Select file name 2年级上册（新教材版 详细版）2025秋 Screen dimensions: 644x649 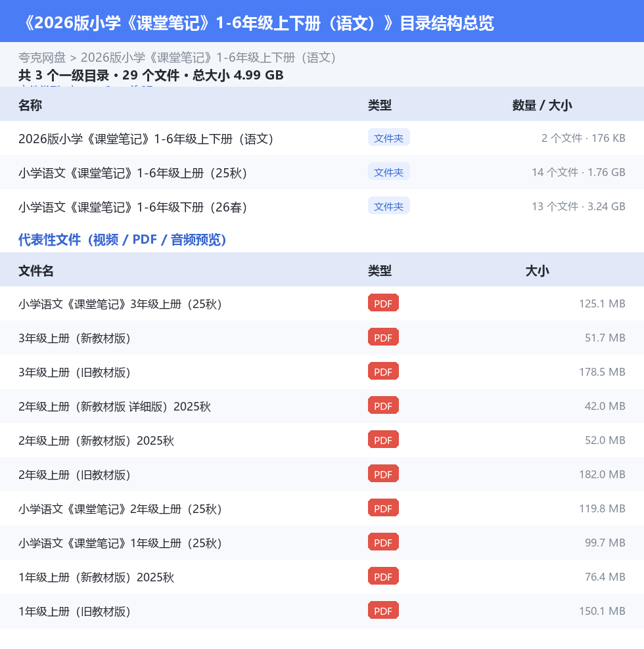[115, 407]
